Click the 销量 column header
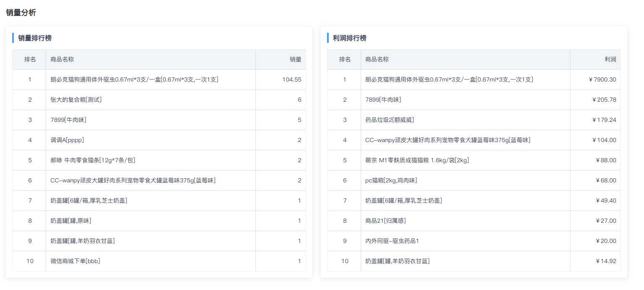Screen dimensions: 644x290 pyautogui.click(x=296, y=60)
